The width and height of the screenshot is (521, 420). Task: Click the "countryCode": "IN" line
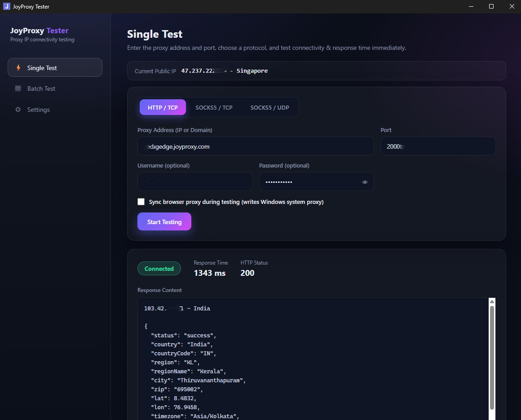[183, 353]
